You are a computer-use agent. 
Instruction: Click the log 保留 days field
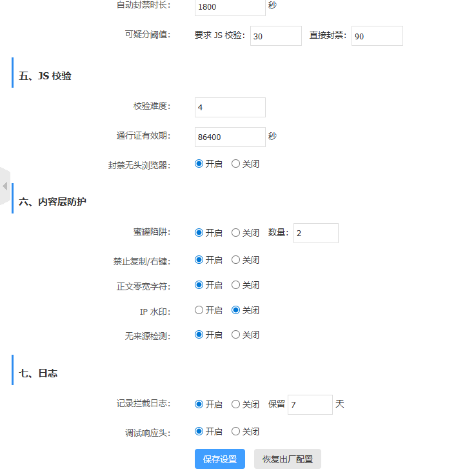(310, 404)
